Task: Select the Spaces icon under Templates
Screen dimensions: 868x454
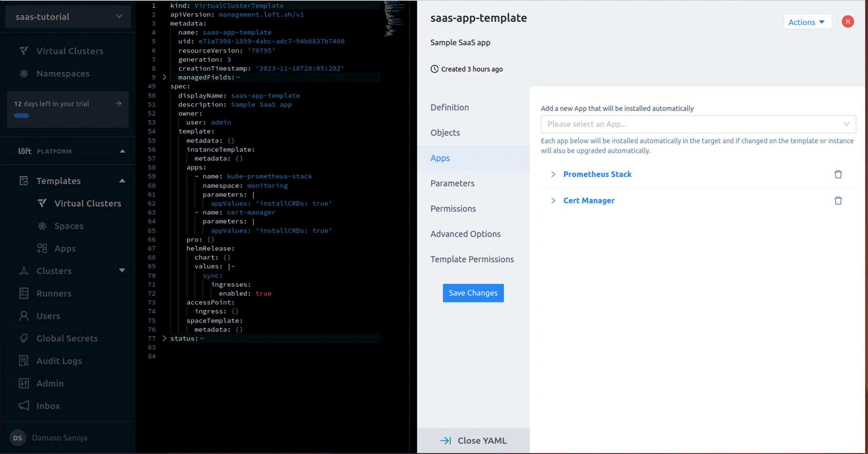Action: click(42, 226)
